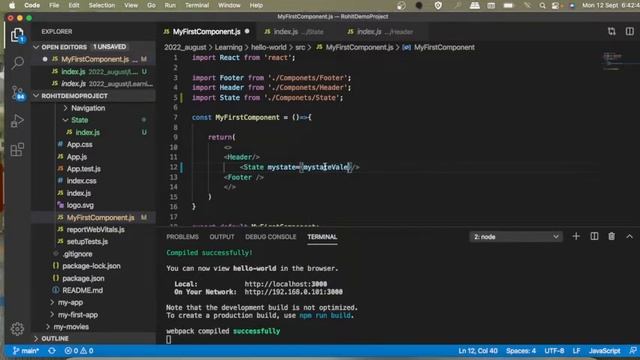This screenshot has width=640, height=360.
Task: Click the main branch indicator in status bar
Action: point(26,351)
